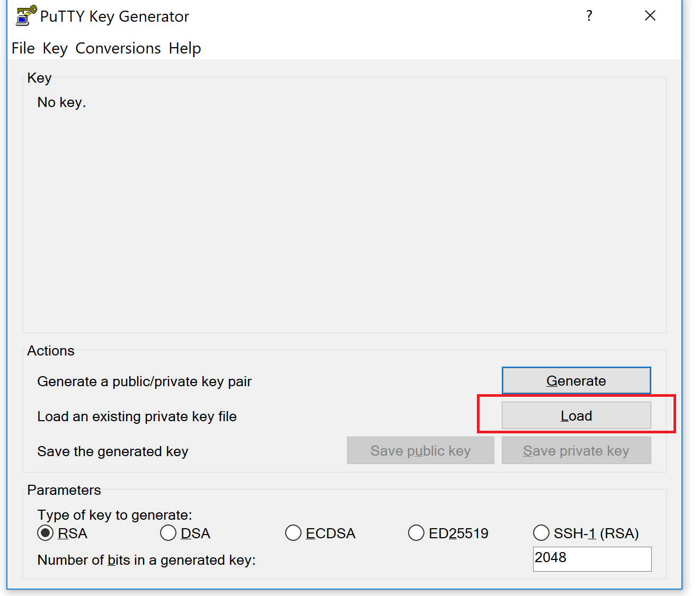700x596 pixels.
Task: Select the RSA key type
Action: tap(63, 533)
